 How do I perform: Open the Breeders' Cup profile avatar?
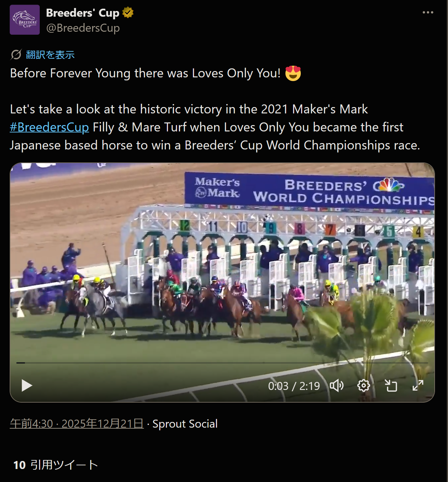25,20
